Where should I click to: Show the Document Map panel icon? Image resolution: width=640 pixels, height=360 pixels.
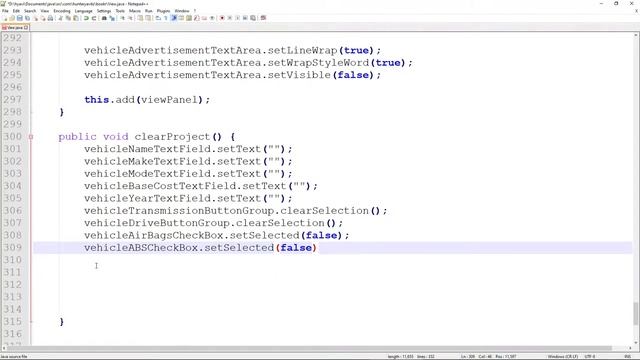(189, 18)
